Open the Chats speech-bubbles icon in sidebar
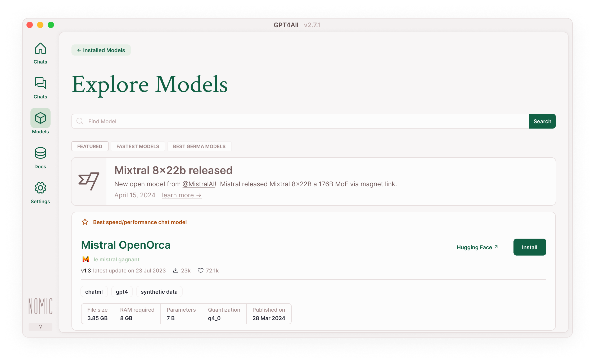Image resolution: width=595 pixels, height=364 pixels. click(40, 83)
